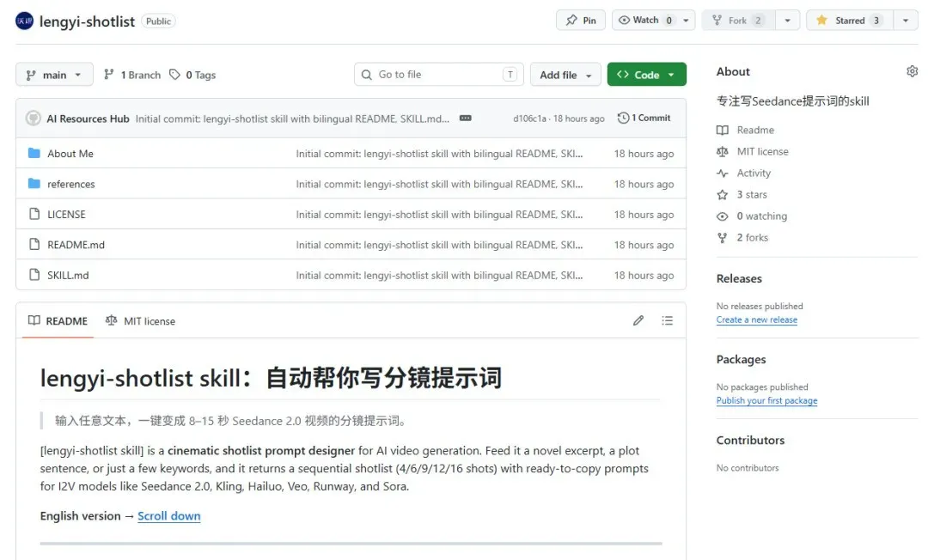928x560 pixels.
Task: Click the pulse icon beside Activity
Action: click(723, 173)
